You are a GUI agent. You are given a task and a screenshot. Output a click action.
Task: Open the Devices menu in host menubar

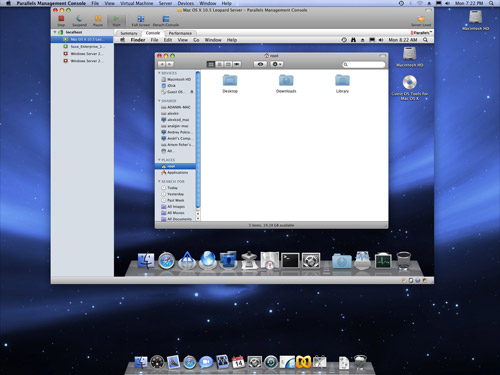click(186, 3)
